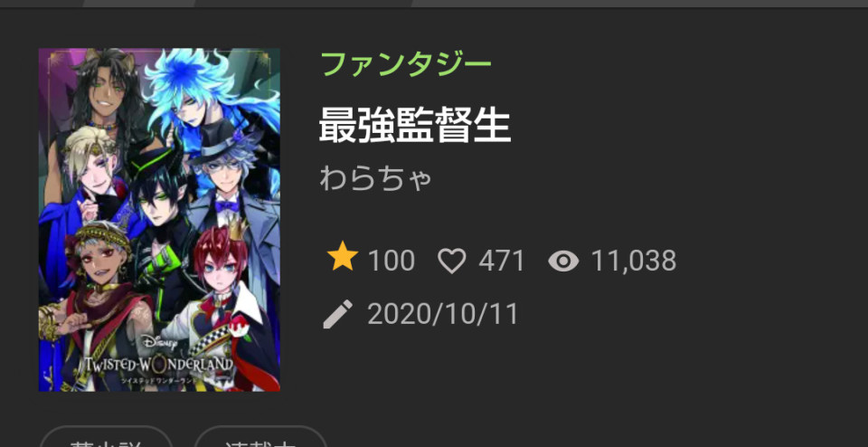Click the star count 100
The height and width of the screenshot is (447, 868).
391,261
